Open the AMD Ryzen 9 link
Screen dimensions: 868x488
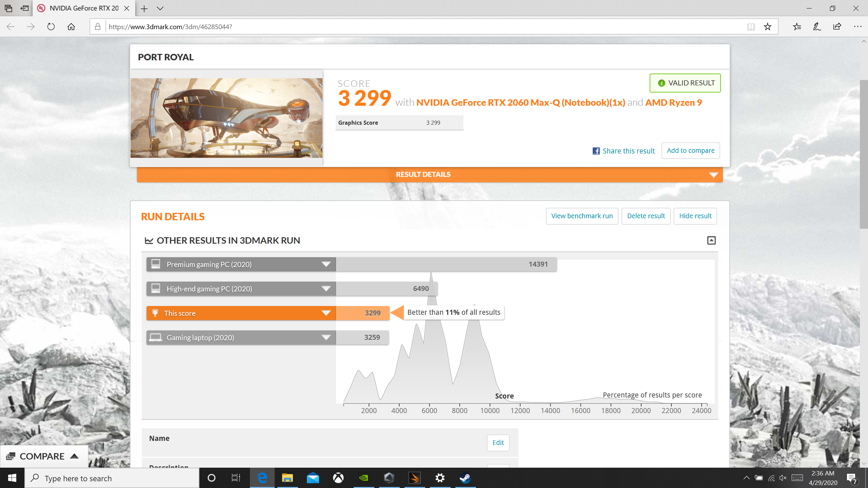coord(673,102)
